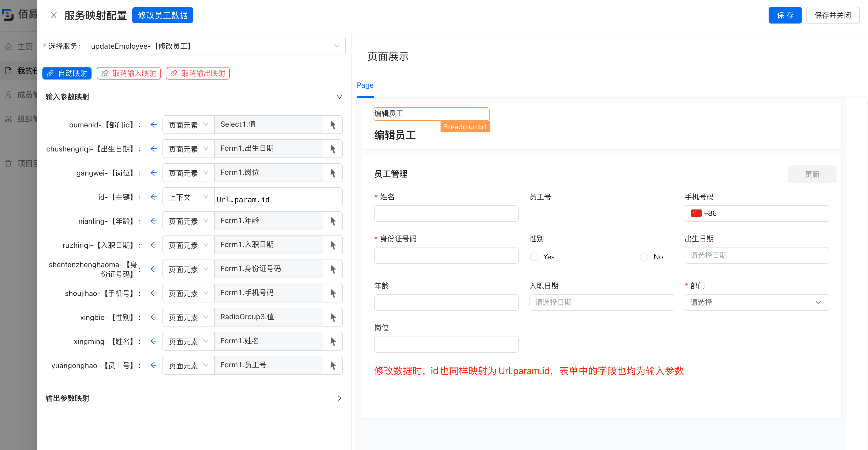Click the 编辑员工 breadcrumb box
Image resolution: width=868 pixels, height=450 pixels.
click(431, 114)
